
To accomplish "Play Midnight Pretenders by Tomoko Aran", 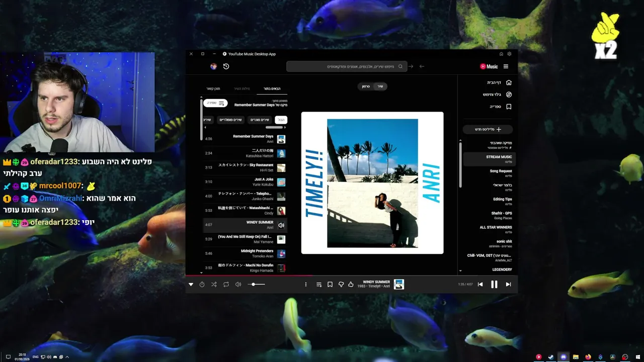I will click(245, 254).
